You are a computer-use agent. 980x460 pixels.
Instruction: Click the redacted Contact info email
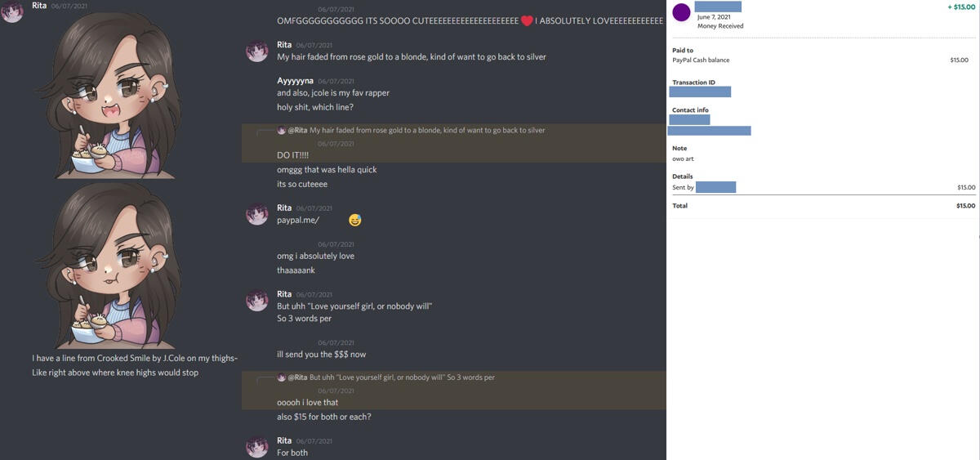point(709,130)
